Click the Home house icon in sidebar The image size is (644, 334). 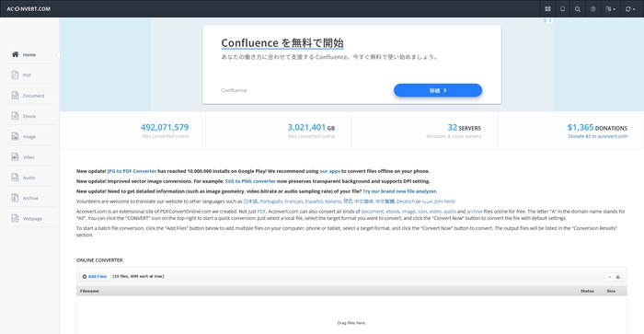click(16, 54)
